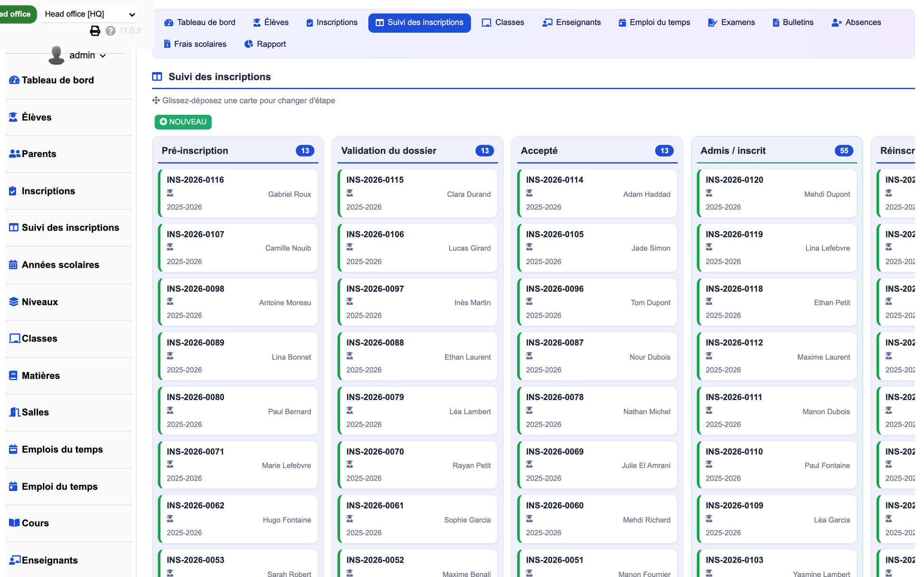The width and height of the screenshot is (924, 577).
Task: Select card INS-2026-0089 Lina Bonnet
Action: (238, 356)
